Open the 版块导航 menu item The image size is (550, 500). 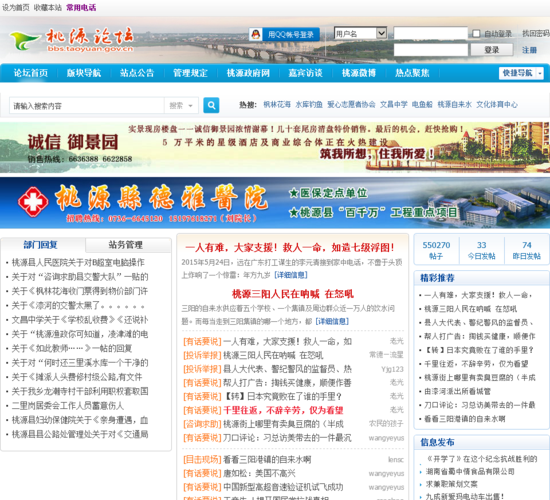pyautogui.click(x=84, y=73)
